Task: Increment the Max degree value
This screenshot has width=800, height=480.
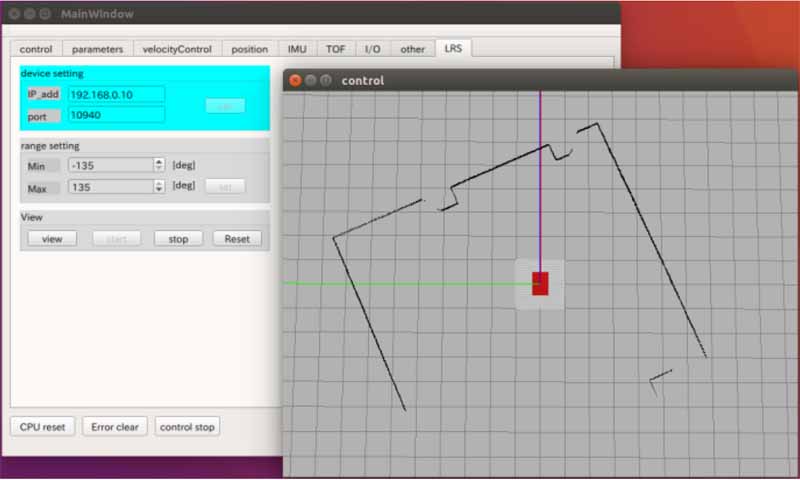Action: 159,183
